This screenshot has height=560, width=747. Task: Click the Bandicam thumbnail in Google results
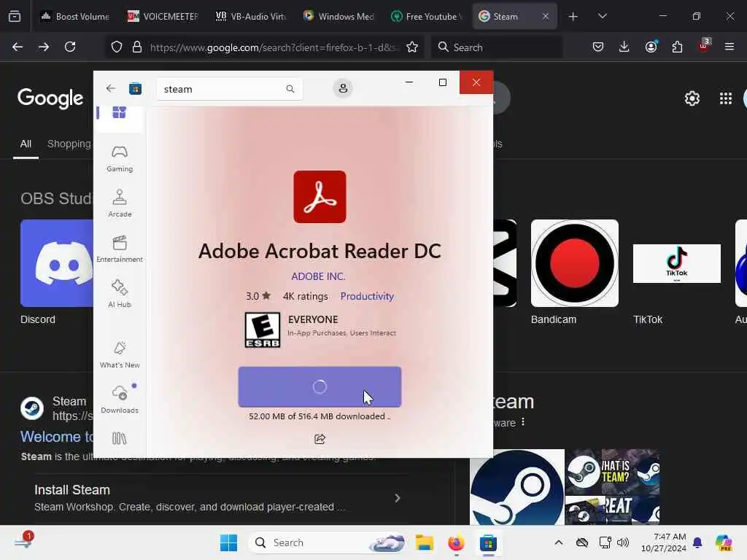click(x=575, y=262)
